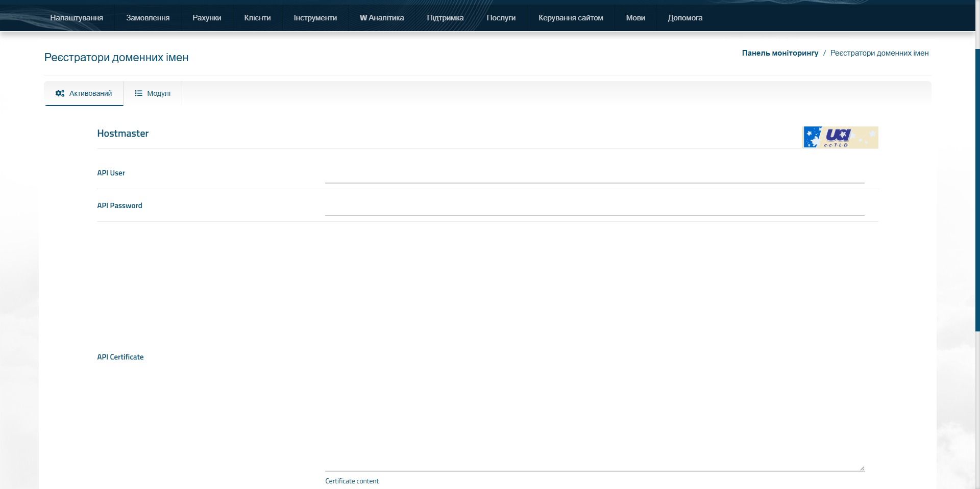Image resolution: width=980 pixels, height=489 pixels.
Task: Click the gears icon on Активований tab
Action: point(60,93)
